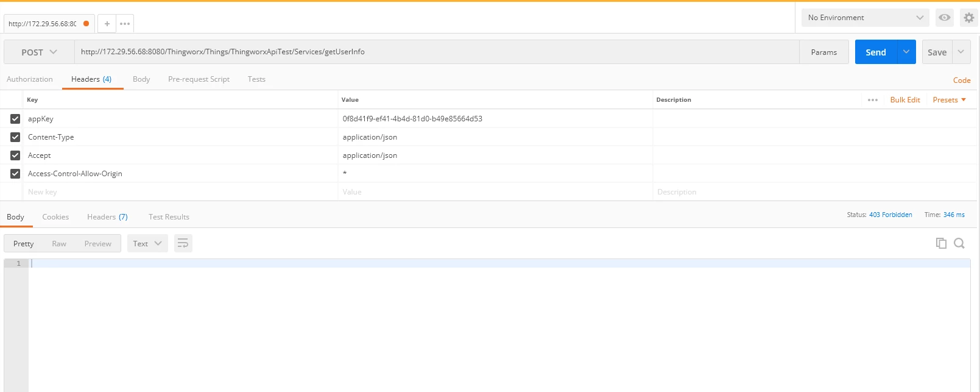Select the Preview view button
The height and width of the screenshot is (392, 980).
98,243
